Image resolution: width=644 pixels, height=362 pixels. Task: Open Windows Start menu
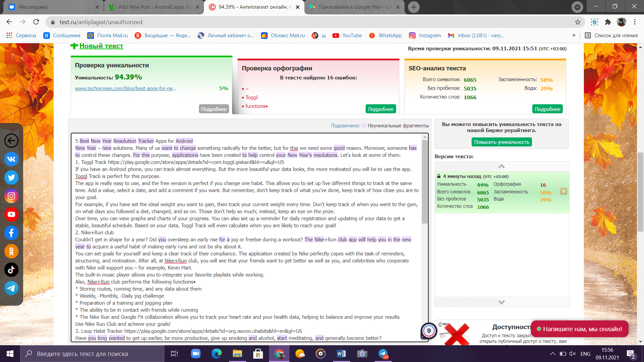coord(10,354)
